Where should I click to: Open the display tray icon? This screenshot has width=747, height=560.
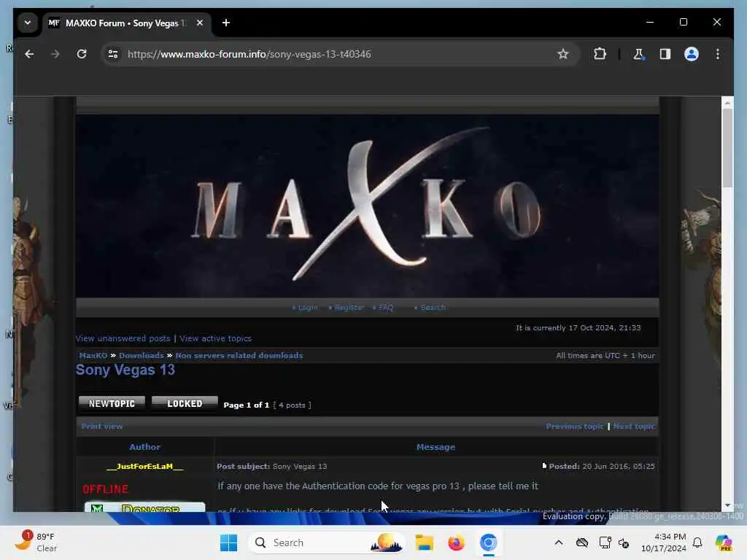(605, 542)
